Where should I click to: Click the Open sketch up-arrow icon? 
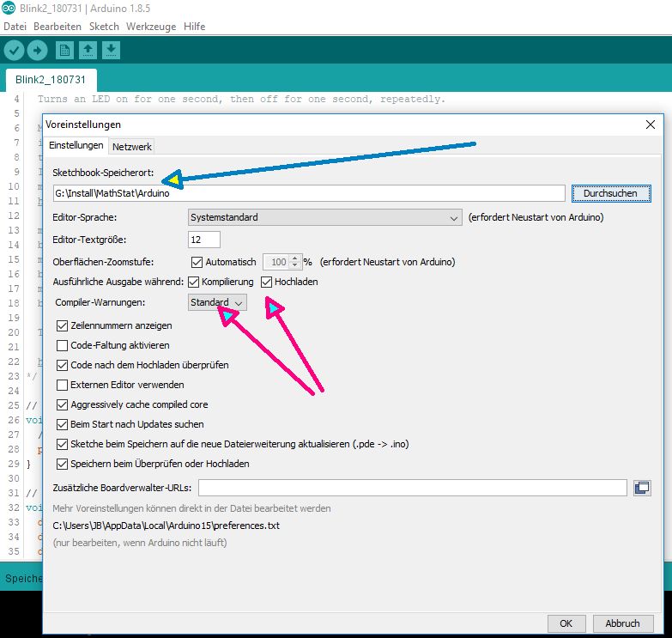coord(88,50)
